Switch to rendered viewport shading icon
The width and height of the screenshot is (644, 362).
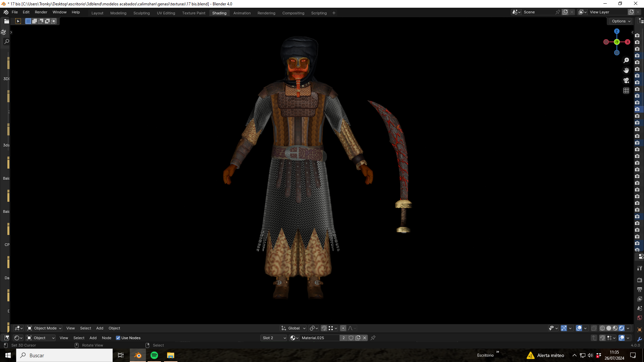(x=622, y=328)
